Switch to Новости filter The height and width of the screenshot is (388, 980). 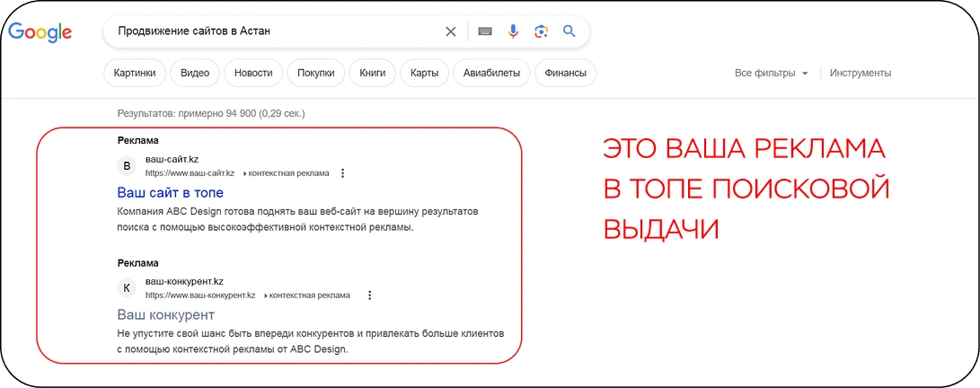click(253, 73)
